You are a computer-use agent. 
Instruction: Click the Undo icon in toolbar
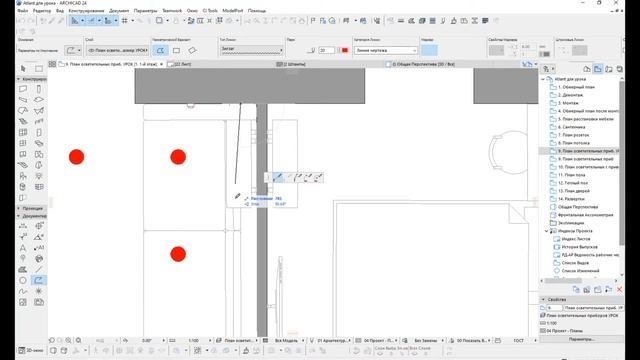(x=22, y=21)
